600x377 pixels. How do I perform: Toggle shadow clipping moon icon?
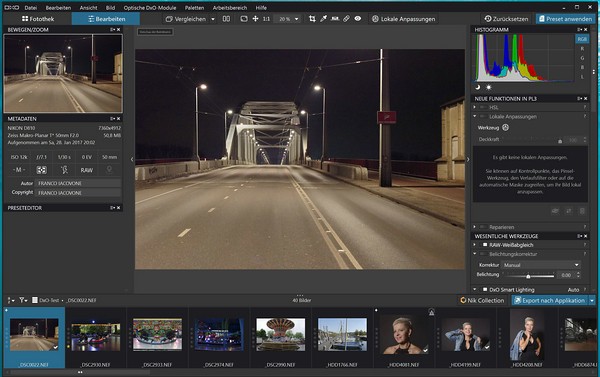(x=478, y=87)
